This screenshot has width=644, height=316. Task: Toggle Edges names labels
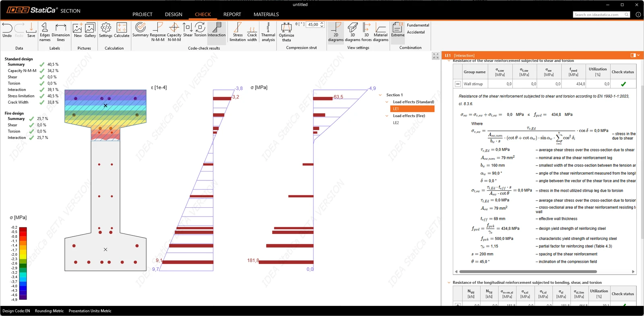[x=45, y=32]
